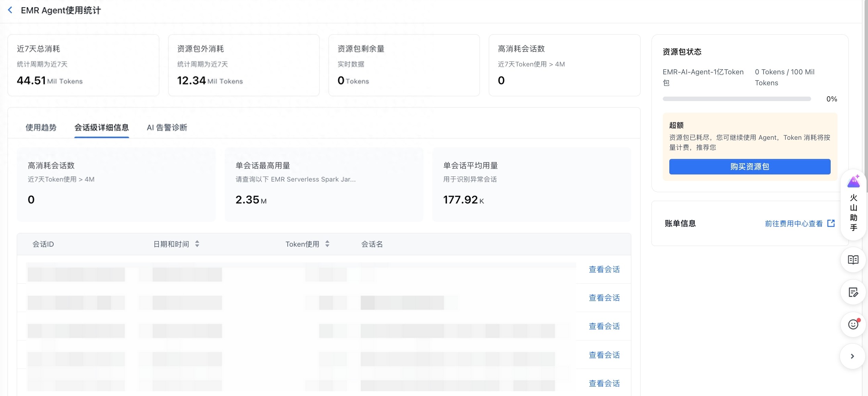Open 查看会话 link in the fifth table row
Viewport: 868px width, 396px height.
[604, 383]
